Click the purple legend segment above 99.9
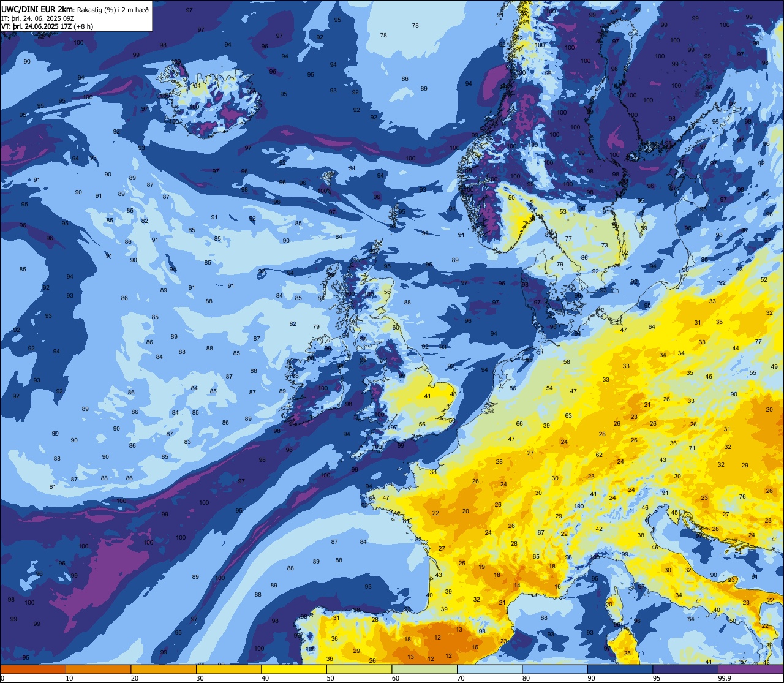The width and height of the screenshot is (784, 683). pos(750,670)
